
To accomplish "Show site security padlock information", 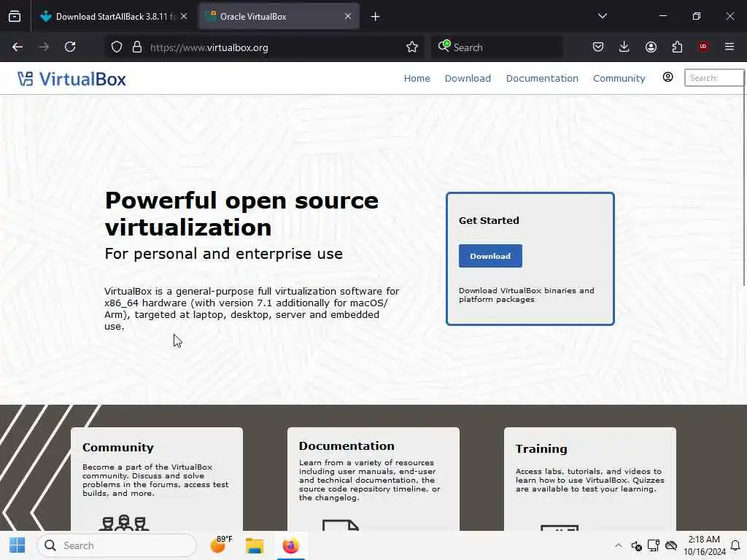I will click(x=137, y=47).
